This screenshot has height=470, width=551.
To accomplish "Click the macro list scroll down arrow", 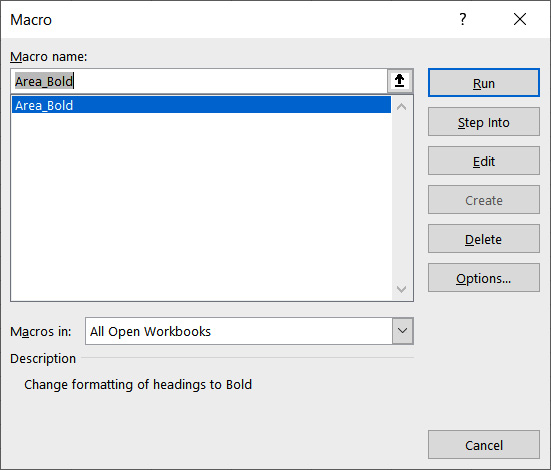I will click(401, 289).
